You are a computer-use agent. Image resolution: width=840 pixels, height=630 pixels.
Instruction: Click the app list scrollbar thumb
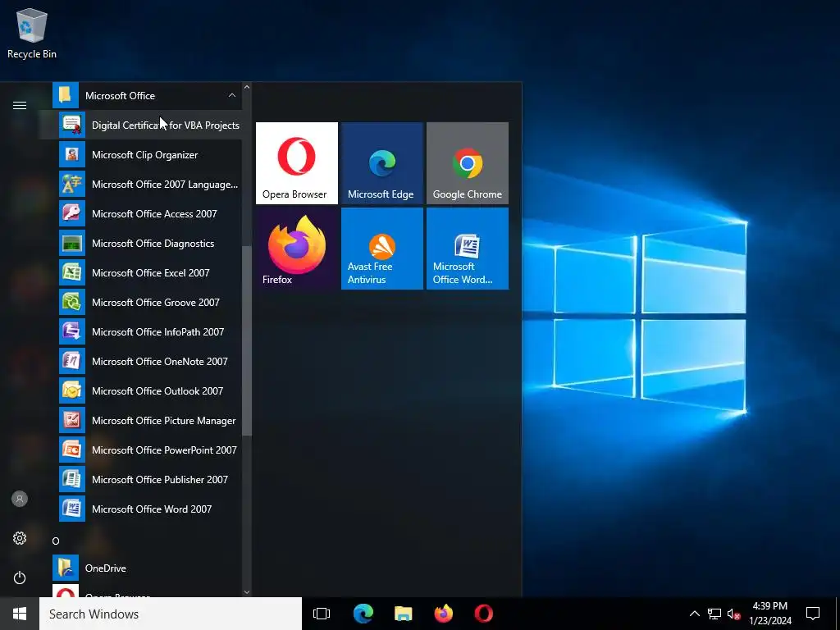click(x=246, y=340)
